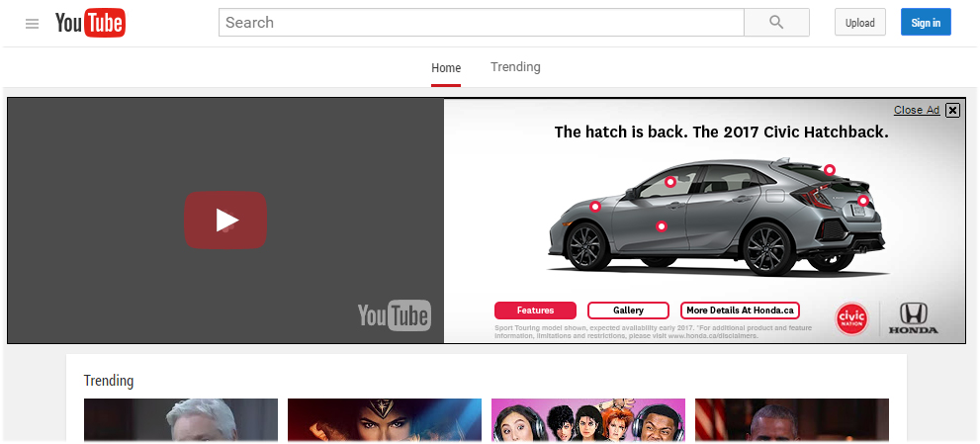
Task: Click the hotspot on car's front window
Action: (670, 182)
